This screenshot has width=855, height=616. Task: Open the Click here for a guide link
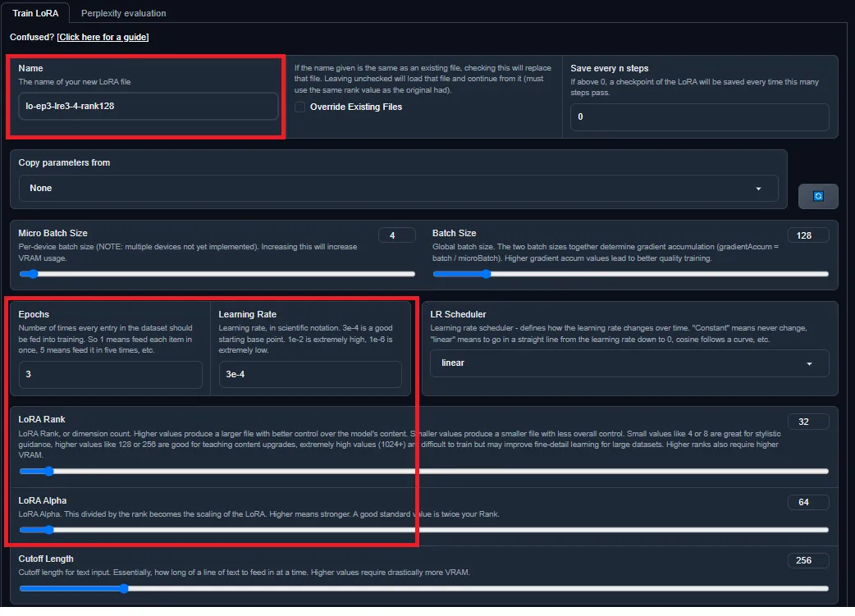coord(103,37)
